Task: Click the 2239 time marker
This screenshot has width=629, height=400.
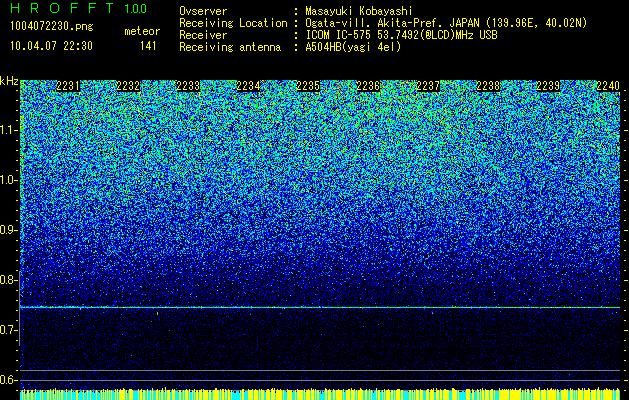Action: pos(548,86)
